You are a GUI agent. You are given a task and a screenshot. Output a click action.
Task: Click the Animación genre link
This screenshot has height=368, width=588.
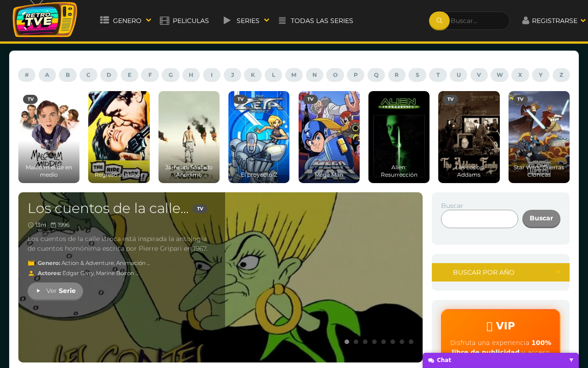pos(130,263)
